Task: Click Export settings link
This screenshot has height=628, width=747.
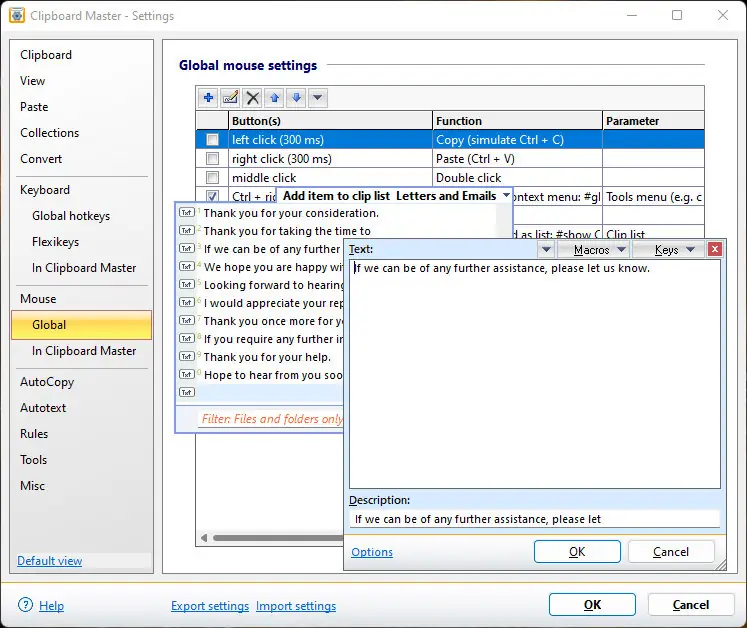Action: coord(210,606)
